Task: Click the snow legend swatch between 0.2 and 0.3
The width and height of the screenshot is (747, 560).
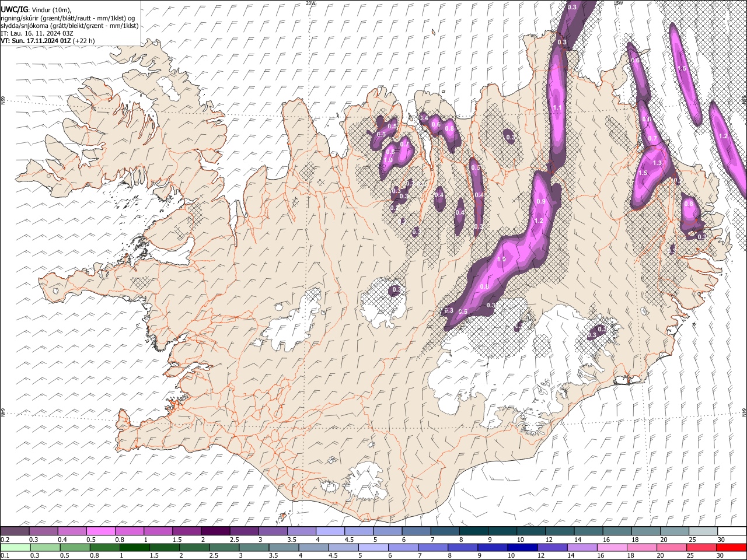Action: pos(15,531)
